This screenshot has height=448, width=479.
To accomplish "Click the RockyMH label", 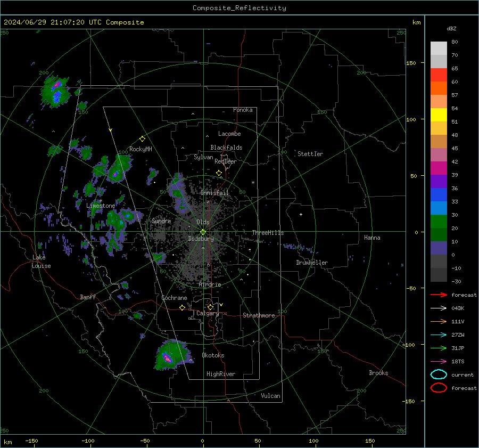I will pos(141,149).
